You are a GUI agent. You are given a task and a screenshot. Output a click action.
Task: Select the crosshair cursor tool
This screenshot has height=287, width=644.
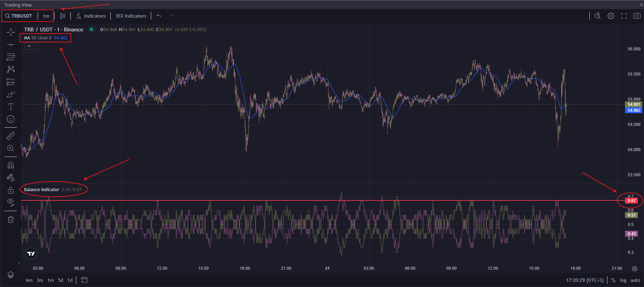pos(11,32)
